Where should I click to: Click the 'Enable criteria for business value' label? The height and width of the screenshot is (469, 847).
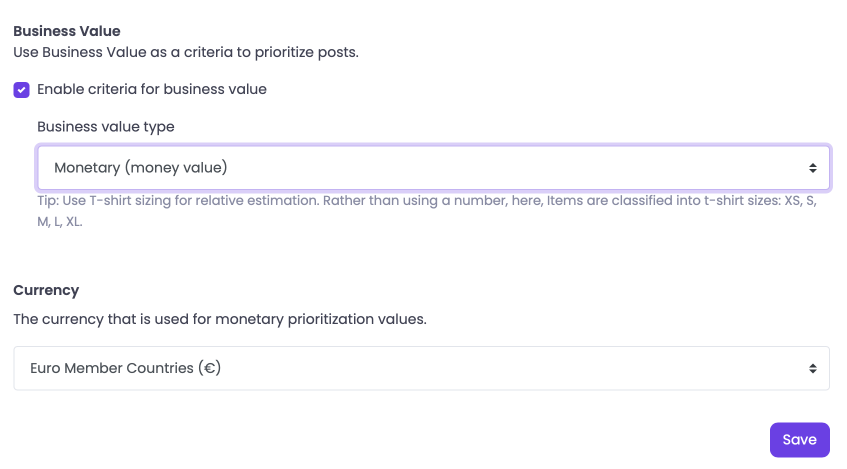[152, 89]
